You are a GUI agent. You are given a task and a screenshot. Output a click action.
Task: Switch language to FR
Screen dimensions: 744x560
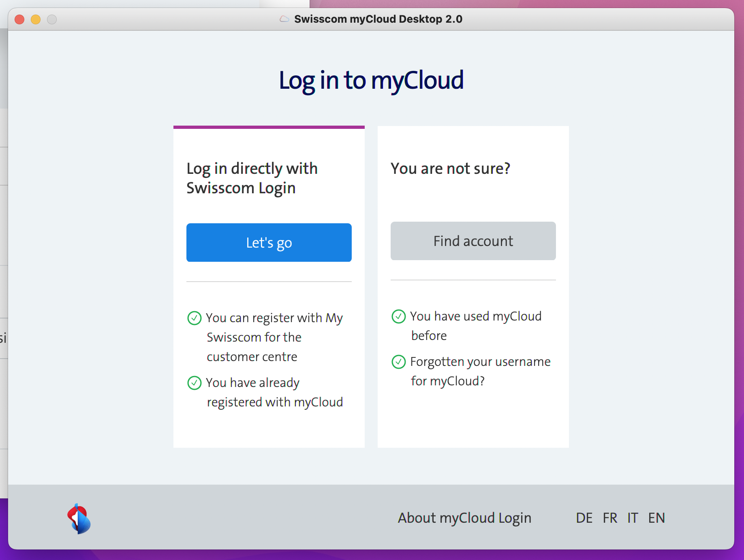point(610,518)
